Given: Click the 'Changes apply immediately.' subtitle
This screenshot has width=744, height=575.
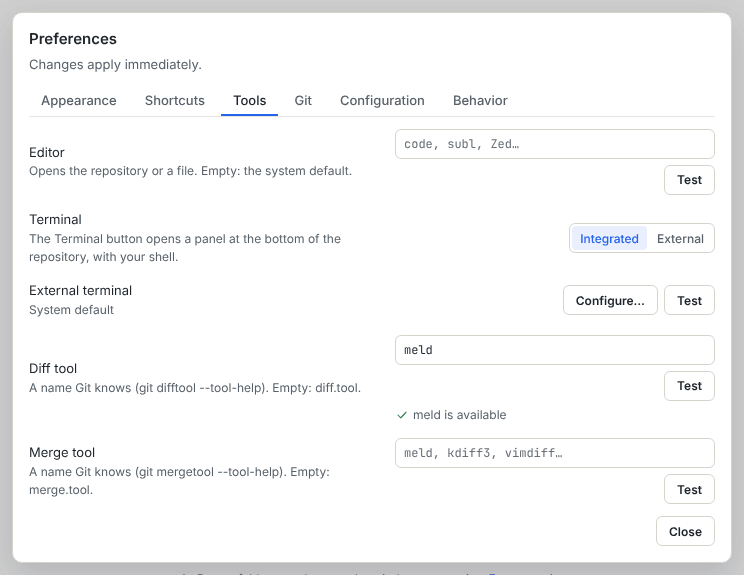Looking at the screenshot, I should click(x=115, y=65).
